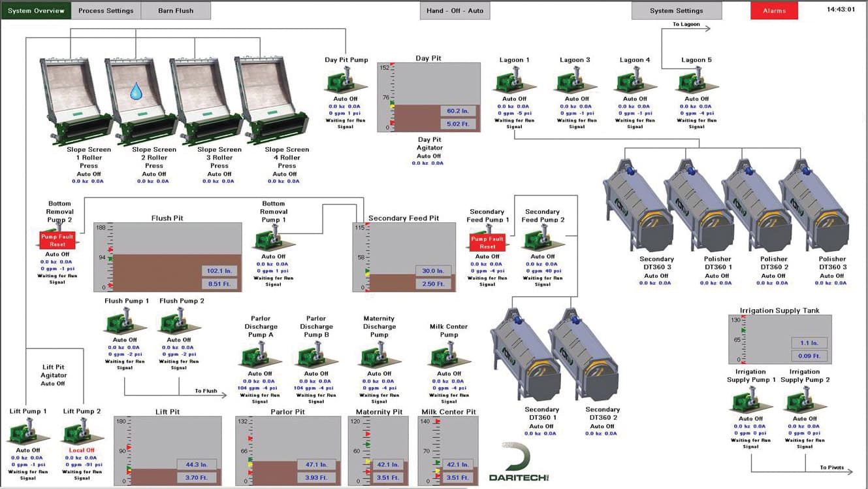Click the Flush Pit level gauge

(168, 257)
